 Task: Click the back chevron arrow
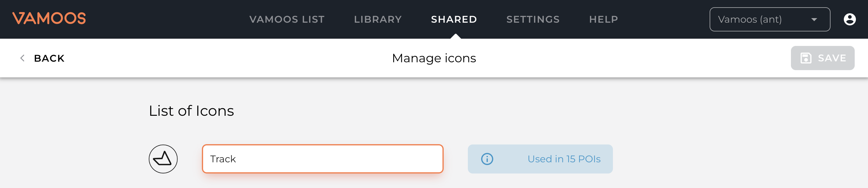[22, 58]
